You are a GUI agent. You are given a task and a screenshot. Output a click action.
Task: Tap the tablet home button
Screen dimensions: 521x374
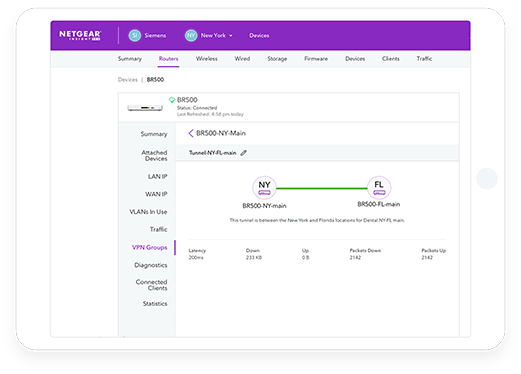(x=487, y=178)
